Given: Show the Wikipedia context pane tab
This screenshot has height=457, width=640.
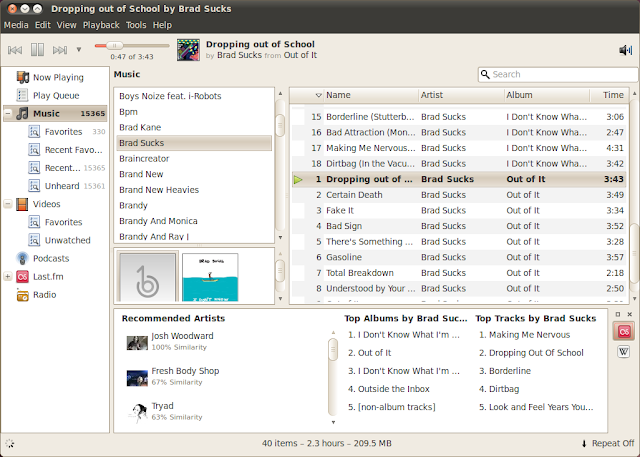Looking at the screenshot, I should coord(623,351).
